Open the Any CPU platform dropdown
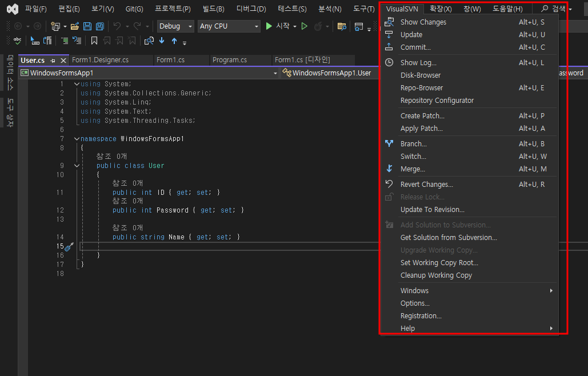 tap(229, 26)
